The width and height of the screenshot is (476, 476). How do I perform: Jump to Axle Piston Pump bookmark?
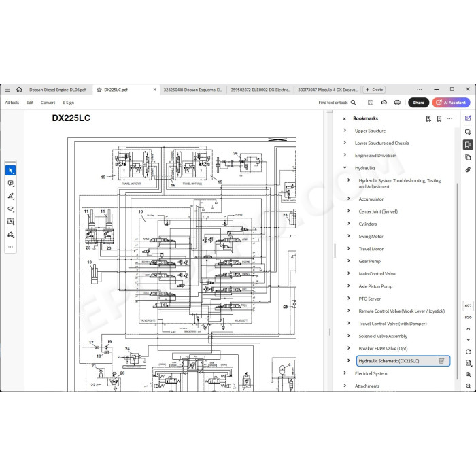tap(375, 286)
